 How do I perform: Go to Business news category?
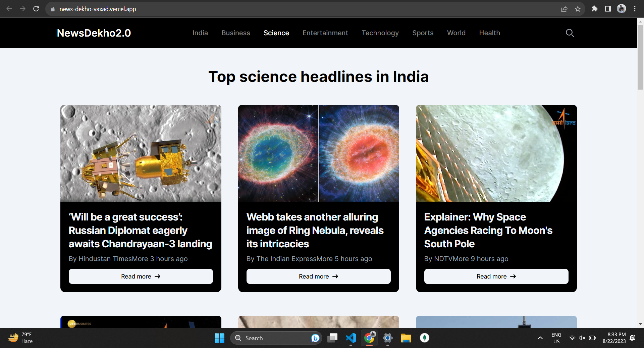(x=236, y=33)
